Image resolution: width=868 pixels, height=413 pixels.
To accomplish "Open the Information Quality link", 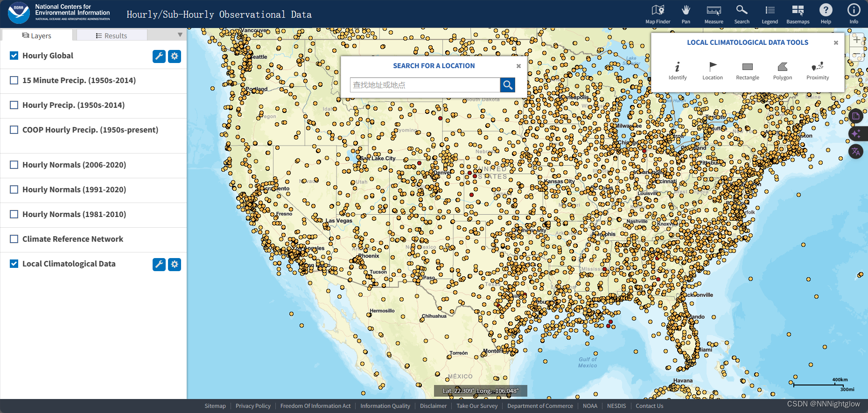I will tap(385, 406).
